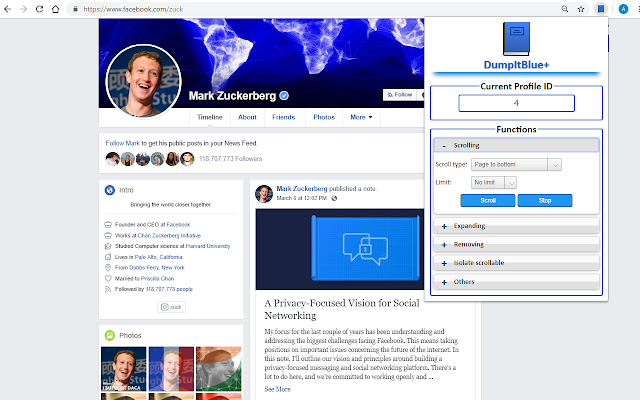Image resolution: width=640 pixels, height=400 pixels.
Task: Expand the Removing section
Action: pyautogui.click(x=516, y=244)
